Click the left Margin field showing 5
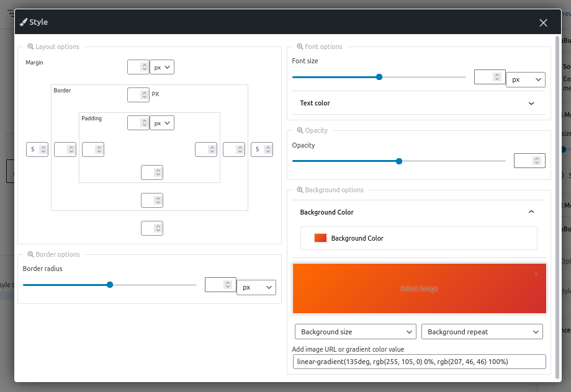This screenshot has height=392, width=571. [37, 149]
